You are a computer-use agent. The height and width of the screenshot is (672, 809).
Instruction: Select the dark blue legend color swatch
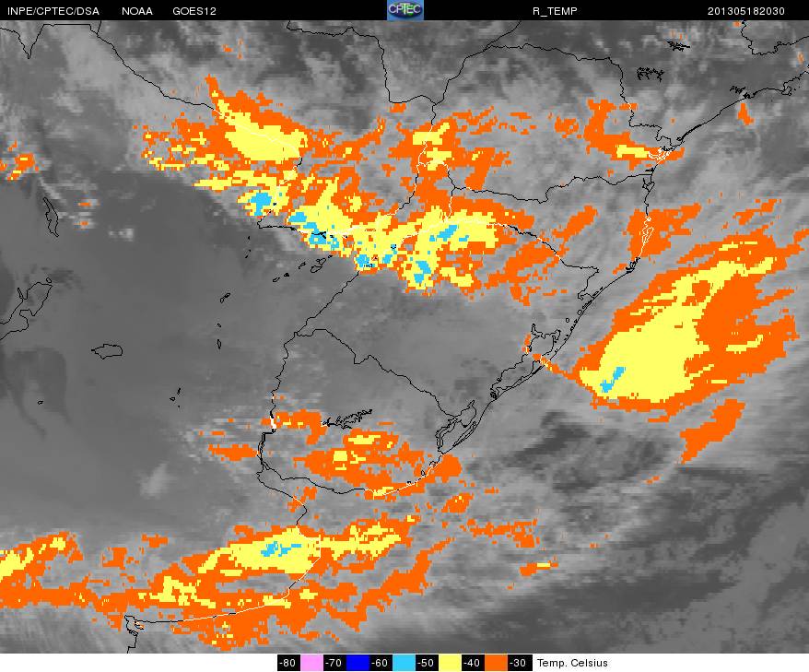[358, 663]
